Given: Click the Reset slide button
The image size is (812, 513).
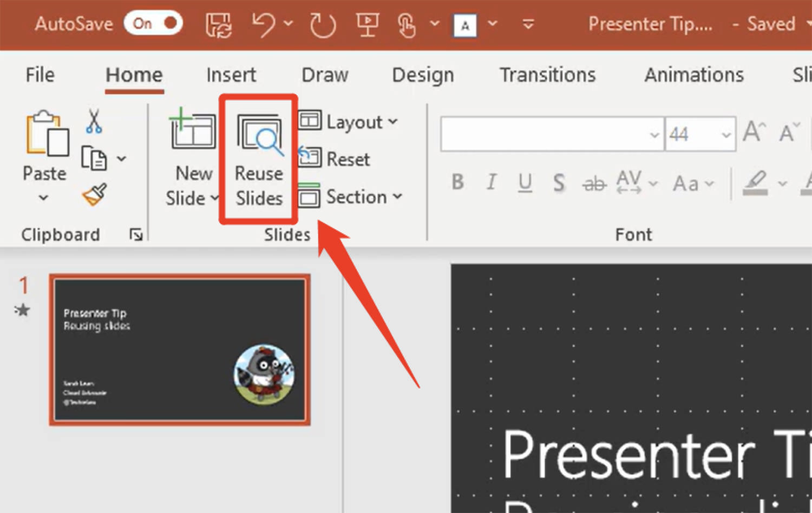Looking at the screenshot, I should coord(334,159).
